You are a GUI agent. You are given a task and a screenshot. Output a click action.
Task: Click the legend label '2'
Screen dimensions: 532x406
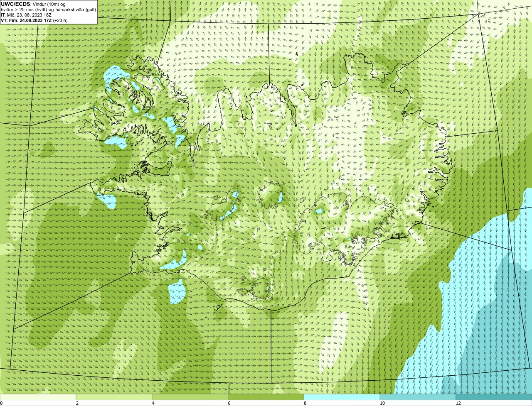point(77,403)
